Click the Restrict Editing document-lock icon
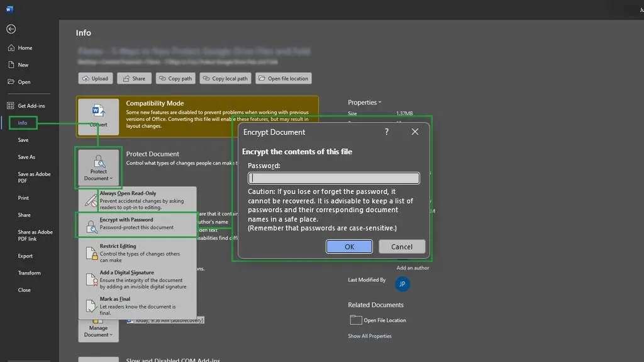The height and width of the screenshot is (362, 644). [x=92, y=253]
